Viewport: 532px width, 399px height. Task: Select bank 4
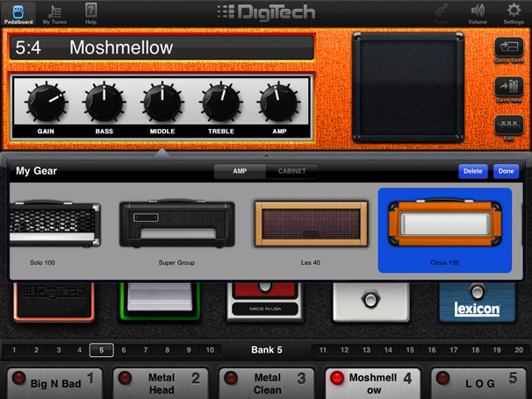click(79, 350)
